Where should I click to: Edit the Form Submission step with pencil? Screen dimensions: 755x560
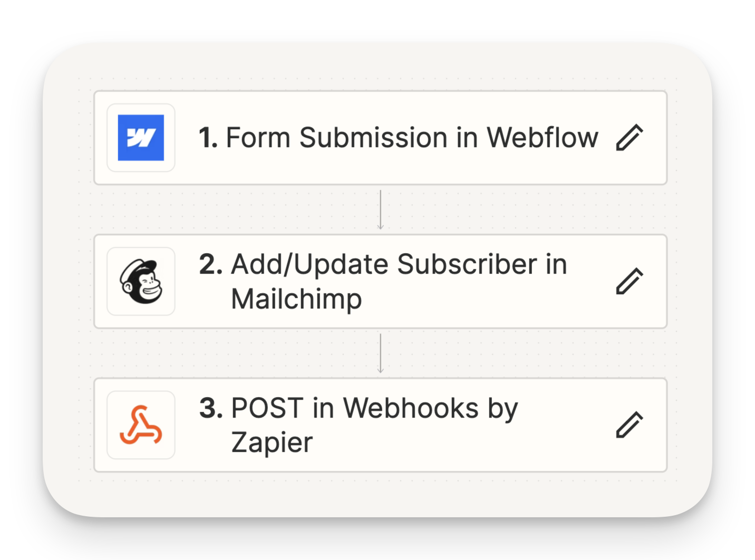point(630,138)
